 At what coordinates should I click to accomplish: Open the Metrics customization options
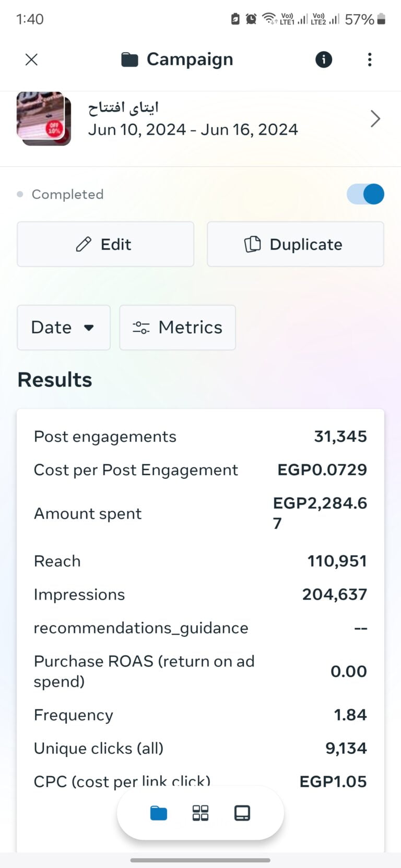178,328
